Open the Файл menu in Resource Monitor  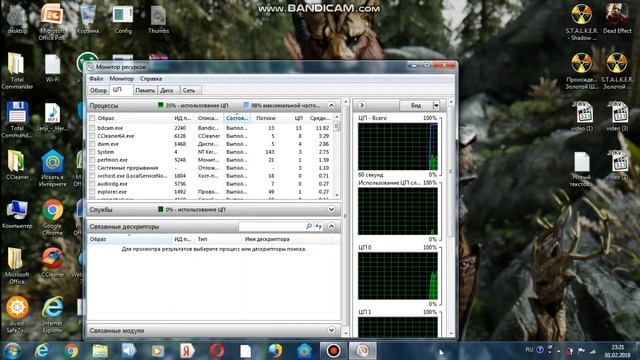point(96,78)
